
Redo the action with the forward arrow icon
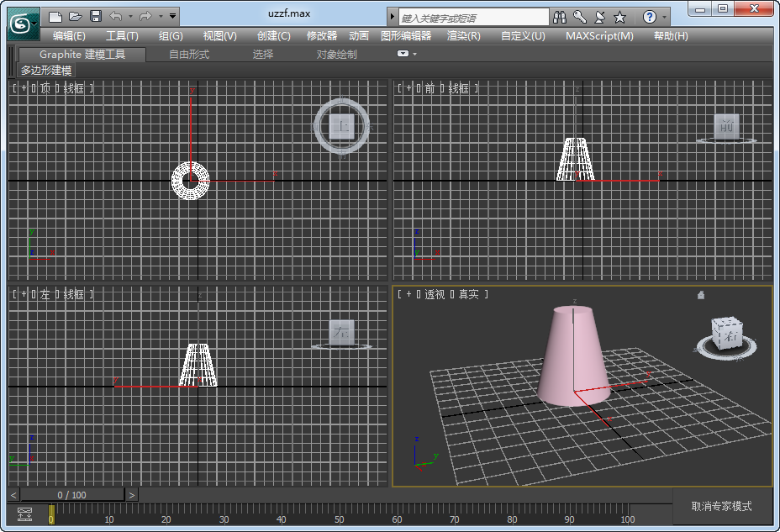[x=145, y=17]
